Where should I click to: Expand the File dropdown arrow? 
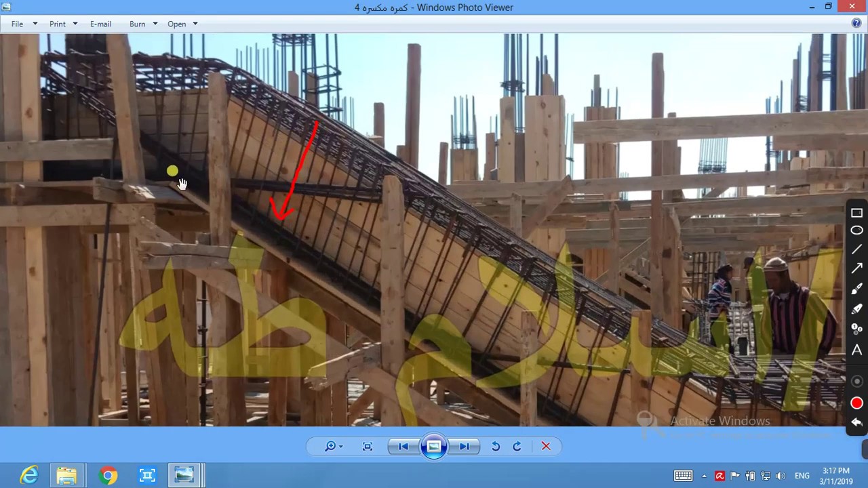(35, 24)
